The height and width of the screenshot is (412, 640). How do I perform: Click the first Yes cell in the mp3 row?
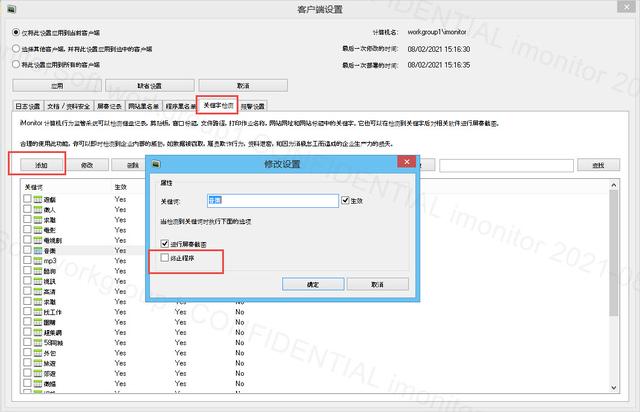[x=120, y=261]
